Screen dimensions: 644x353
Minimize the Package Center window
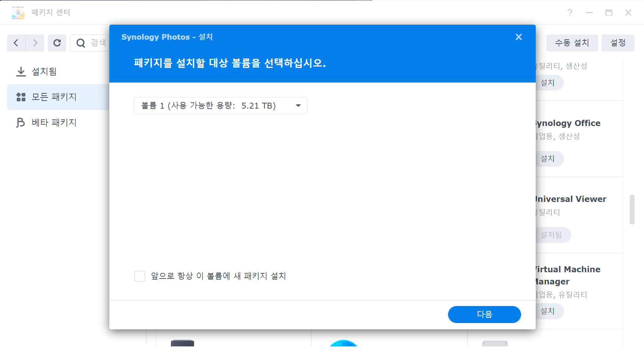[589, 13]
